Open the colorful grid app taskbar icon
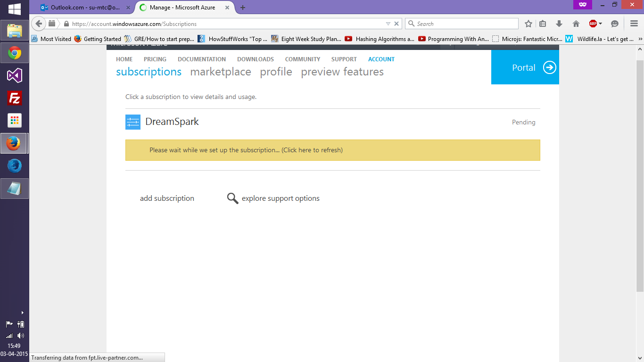 [x=14, y=121]
